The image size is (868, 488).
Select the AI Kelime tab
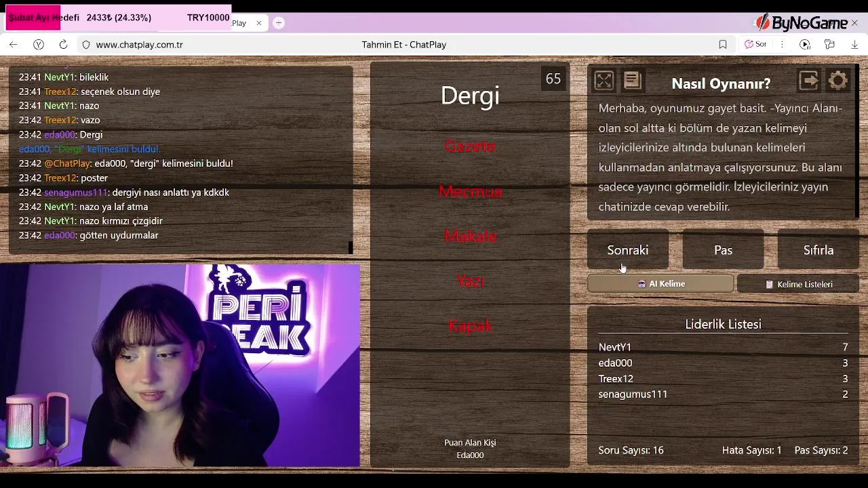tap(660, 284)
